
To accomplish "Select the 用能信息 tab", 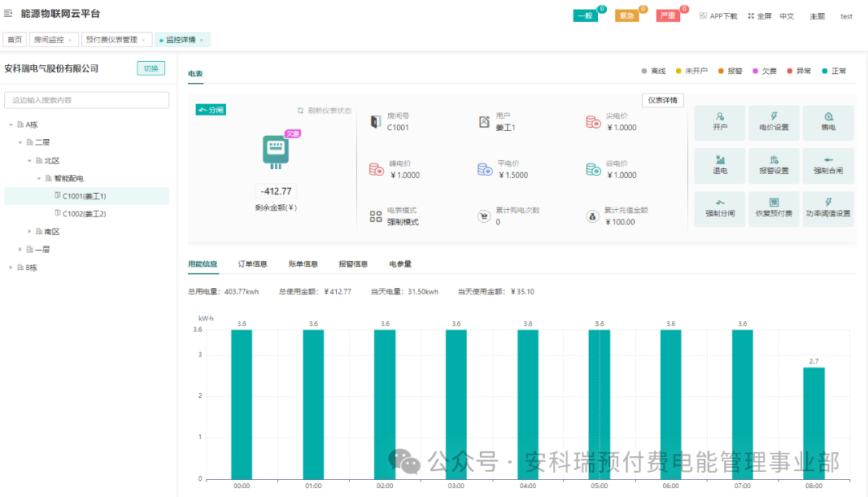I will tap(203, 264).
